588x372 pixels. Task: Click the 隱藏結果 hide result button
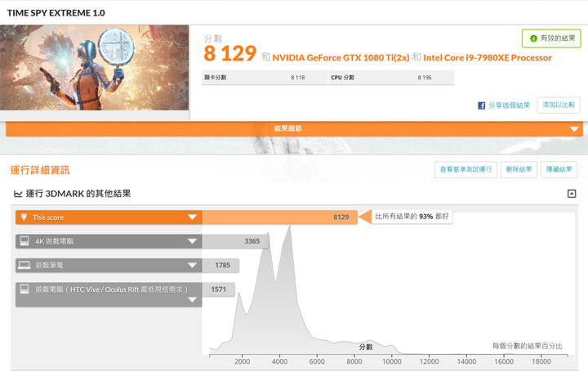pyautogui.click(x=559, y=170)
